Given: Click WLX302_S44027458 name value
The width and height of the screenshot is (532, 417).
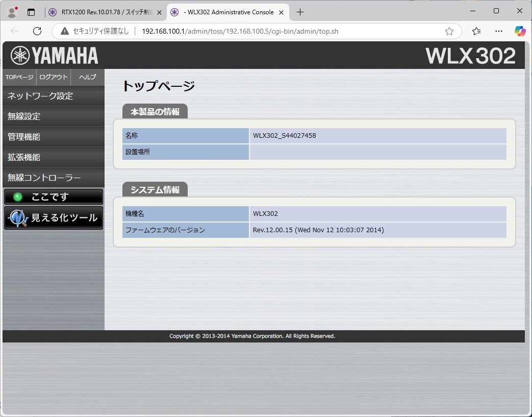Looking at the screenshot, I should pos(284,135).
